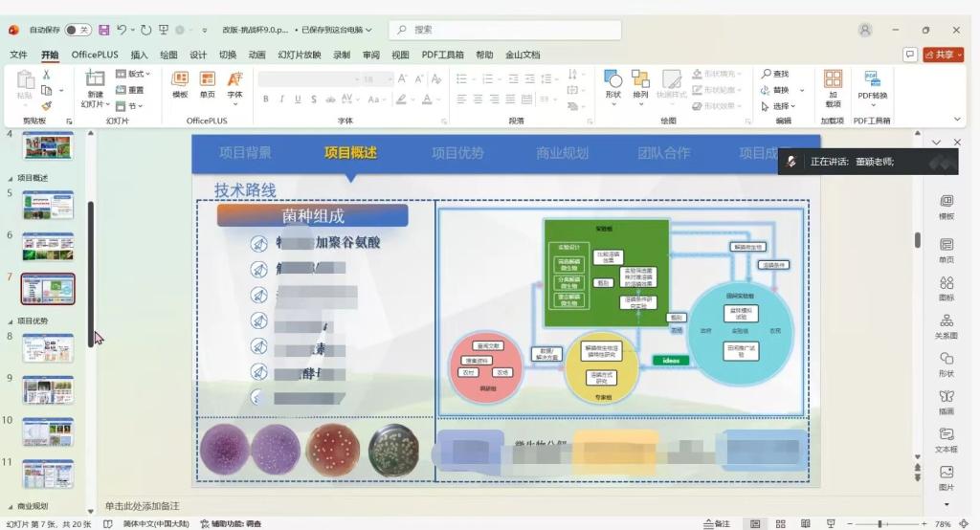Click the 排列 arrange icon
The image size is (980, 530).
pyautogui.click(x=641, y=84)
